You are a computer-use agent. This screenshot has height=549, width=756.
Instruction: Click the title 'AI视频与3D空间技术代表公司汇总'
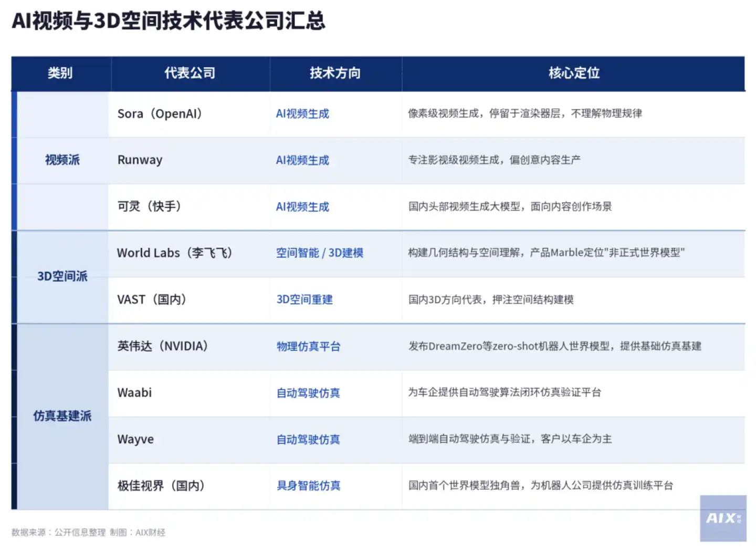pos(169,21)
